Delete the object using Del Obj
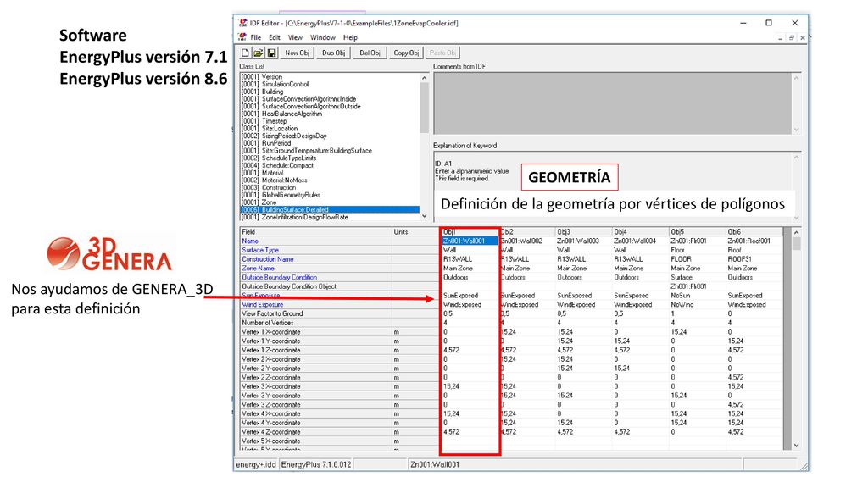Viewport: 868px width, 488px height. pyautogui.click(x=370, y=53)
